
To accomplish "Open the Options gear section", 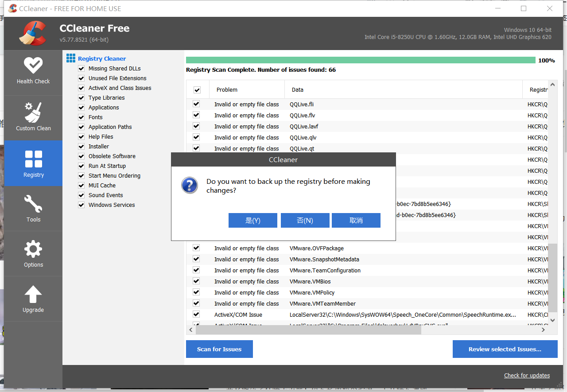I will pos(33,254).
